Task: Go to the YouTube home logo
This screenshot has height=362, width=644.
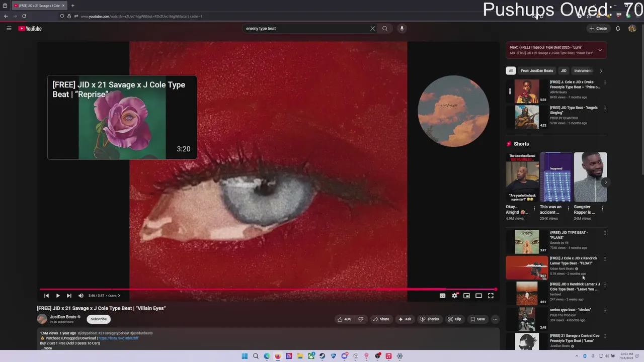Action: click(30, 29)
